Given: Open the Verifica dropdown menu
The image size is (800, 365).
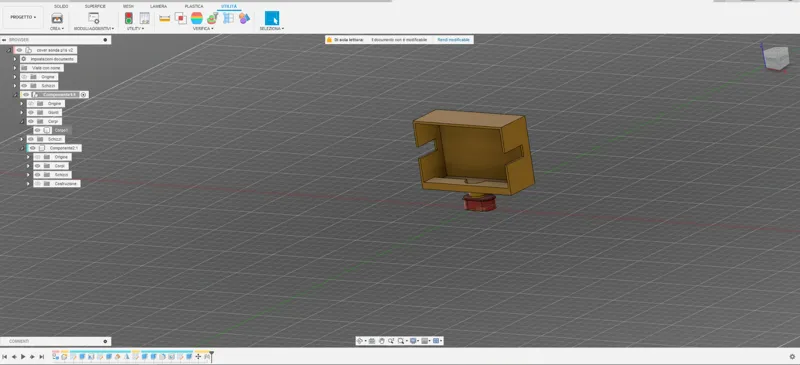Looking at the screenshot, I should click(x=203, y=29).
